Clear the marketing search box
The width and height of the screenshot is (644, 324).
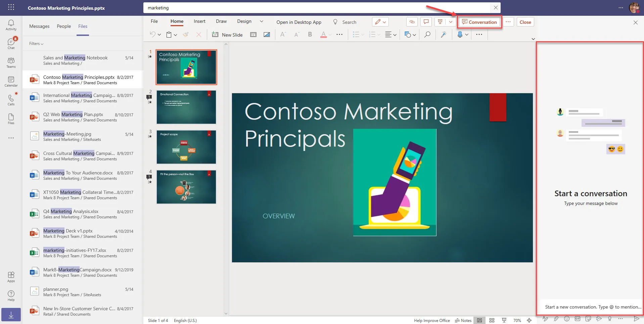coord(496,7)
